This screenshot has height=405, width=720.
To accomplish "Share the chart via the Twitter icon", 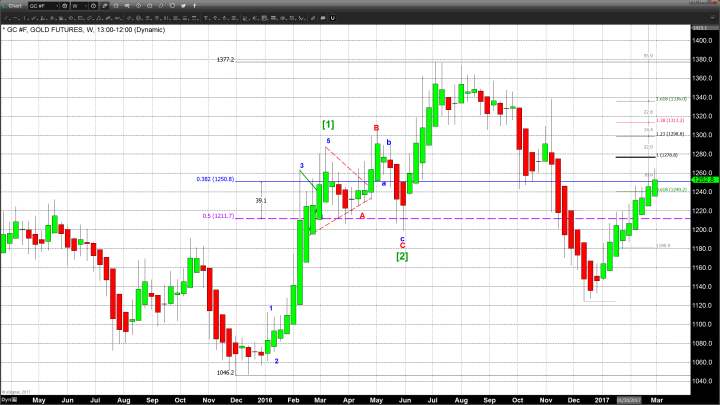I will click(x=182, y=6).
